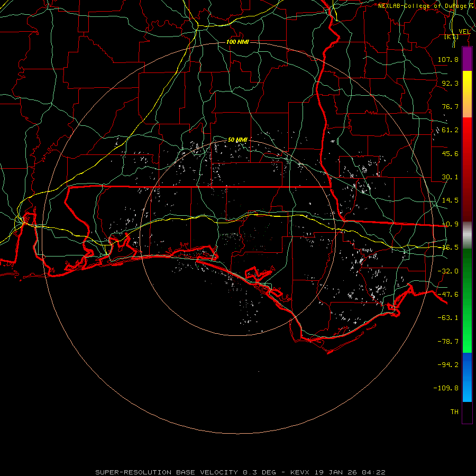The width and height of the screenshot is (476, 476).
Task: Click the 14.5 legend value
Action: [450, 200]
